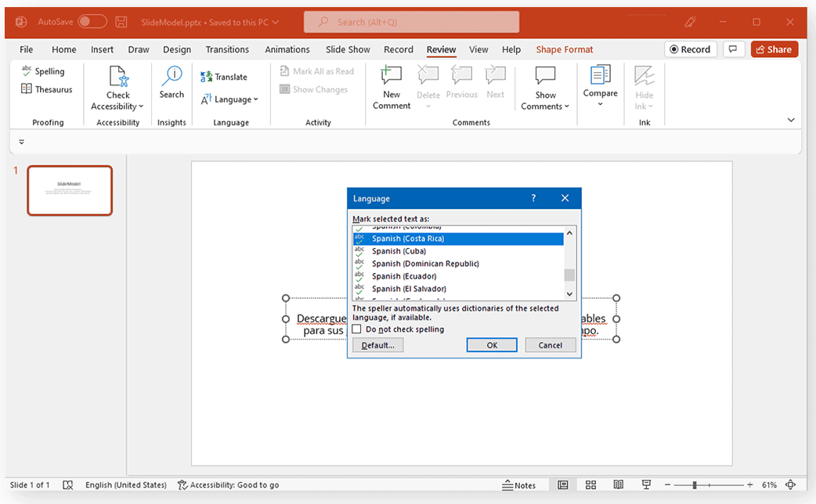Toggle the AutoSave switch
This screenshot has width=816, height=504.
[92, 22]
